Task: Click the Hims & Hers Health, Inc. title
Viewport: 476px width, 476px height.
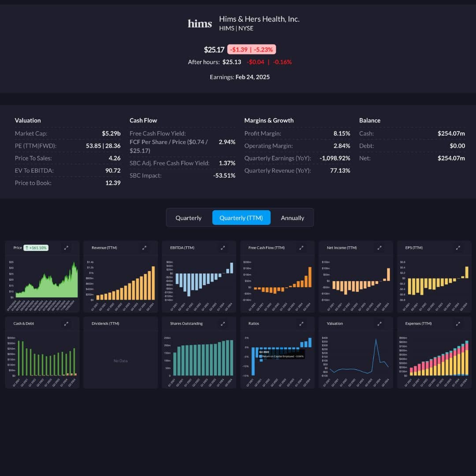Action: click(x=259, y=19)
